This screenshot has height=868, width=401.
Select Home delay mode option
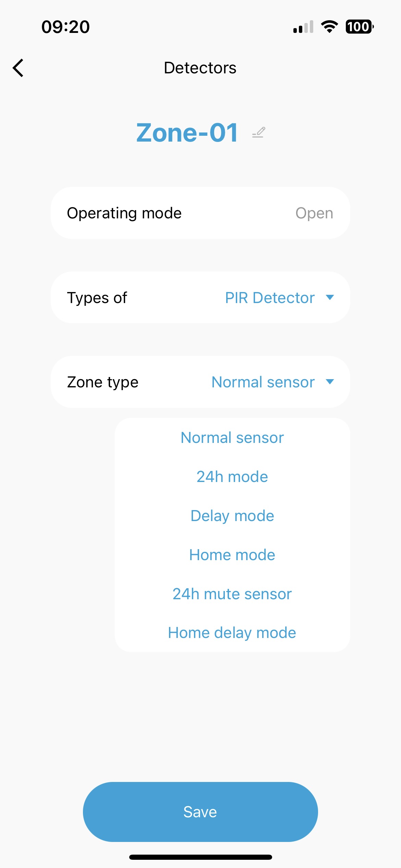[x=232, y=633]
